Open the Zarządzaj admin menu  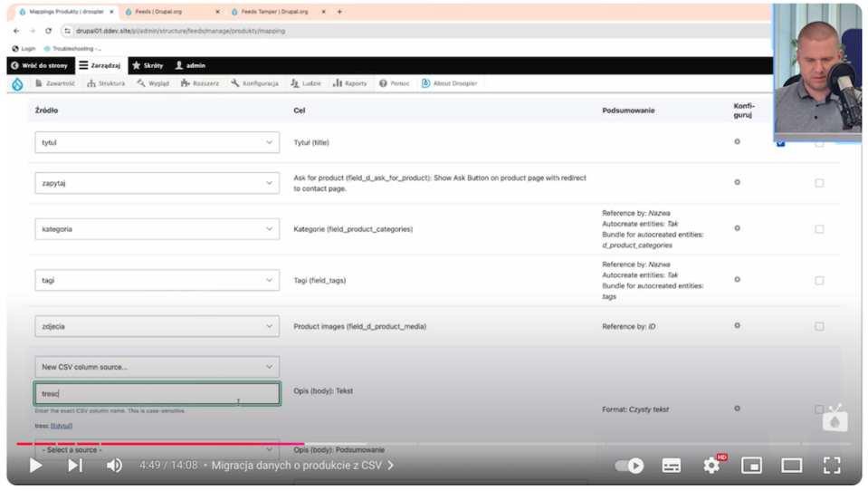point(100,65)
